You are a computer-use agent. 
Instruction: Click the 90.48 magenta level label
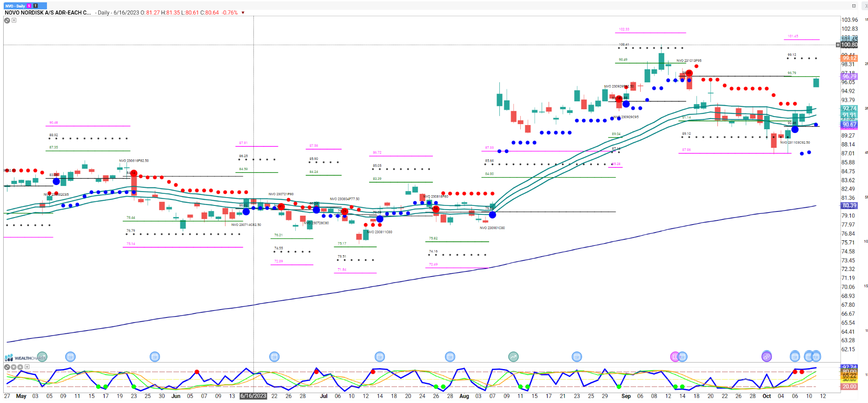click(53, 123)
